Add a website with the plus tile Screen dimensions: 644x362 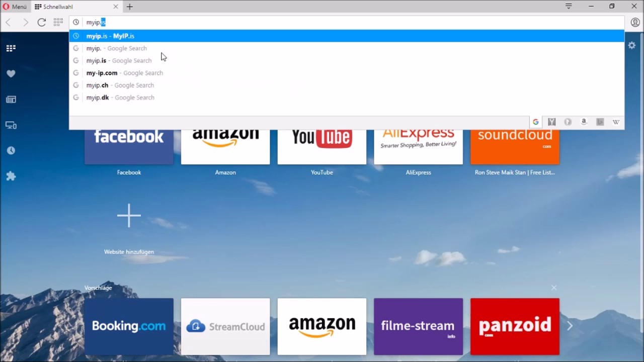point(129,215)
